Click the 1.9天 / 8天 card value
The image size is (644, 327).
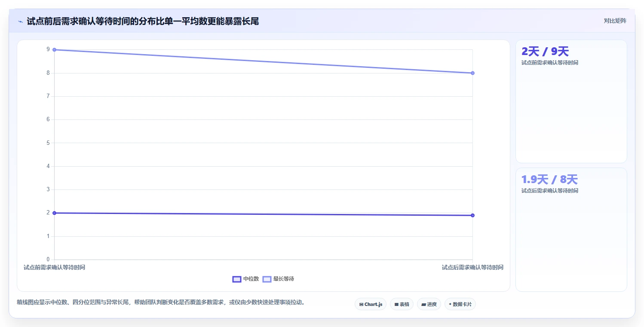[549, 180]
